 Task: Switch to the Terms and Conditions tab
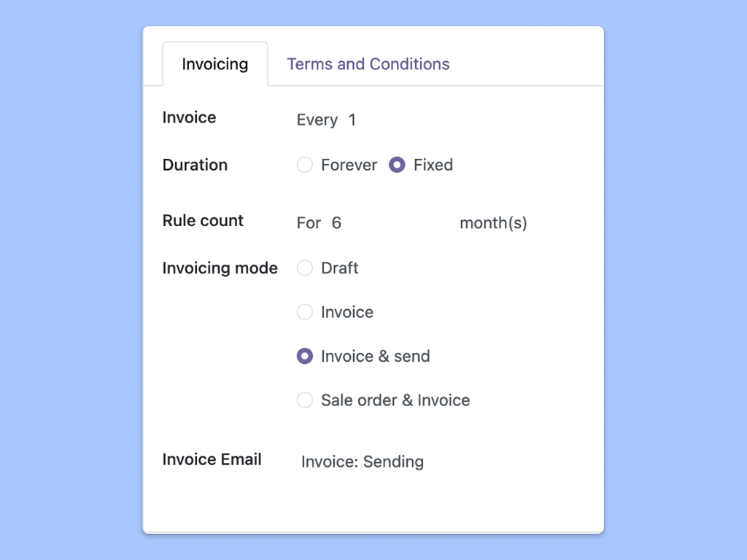368,64
